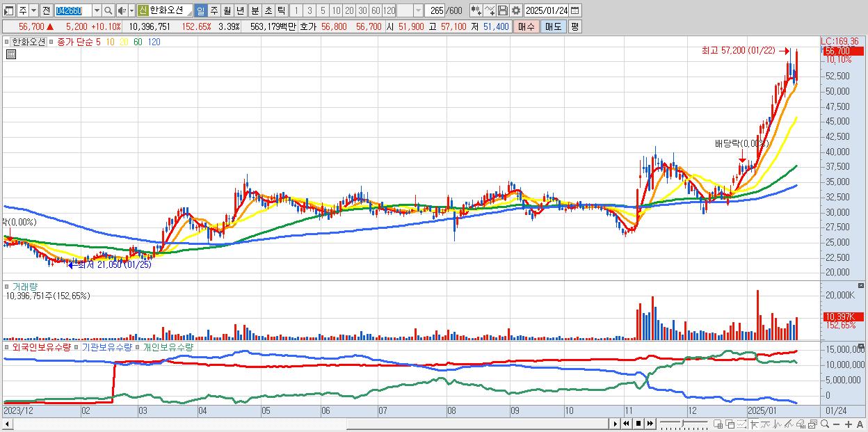Click the blue 120 moving average legend
The width and height of the screenshot is (868, 432).
click(154, 42)
